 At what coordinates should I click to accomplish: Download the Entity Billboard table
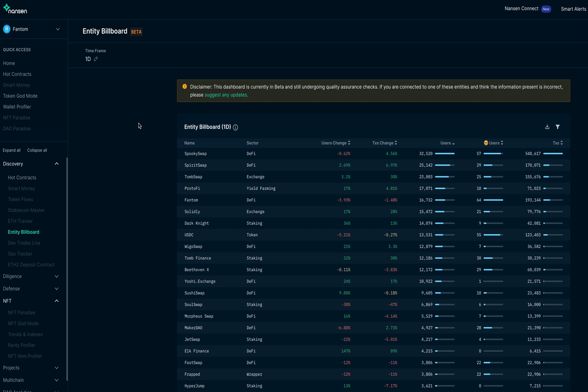[x=547, y=127]
